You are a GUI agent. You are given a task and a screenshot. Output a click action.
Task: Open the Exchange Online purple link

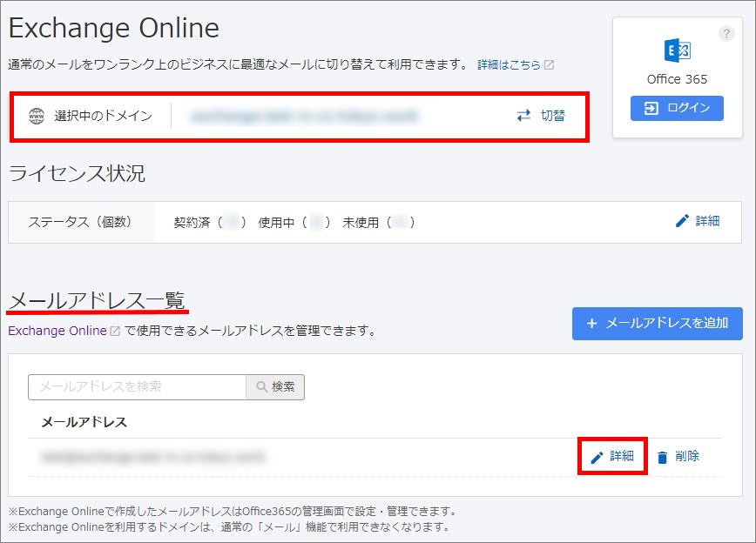[x=57, y=331]
